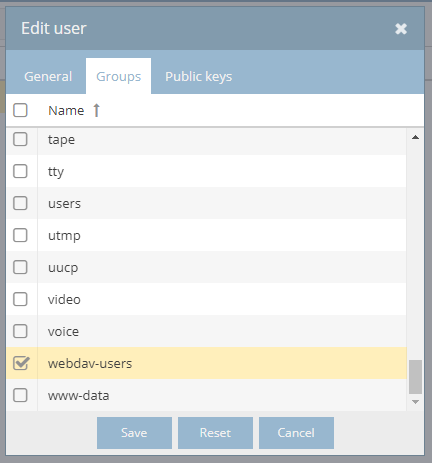The image size is (432, 463).
Task: Check the www-data group checkbox
Action: coord(20,395)
